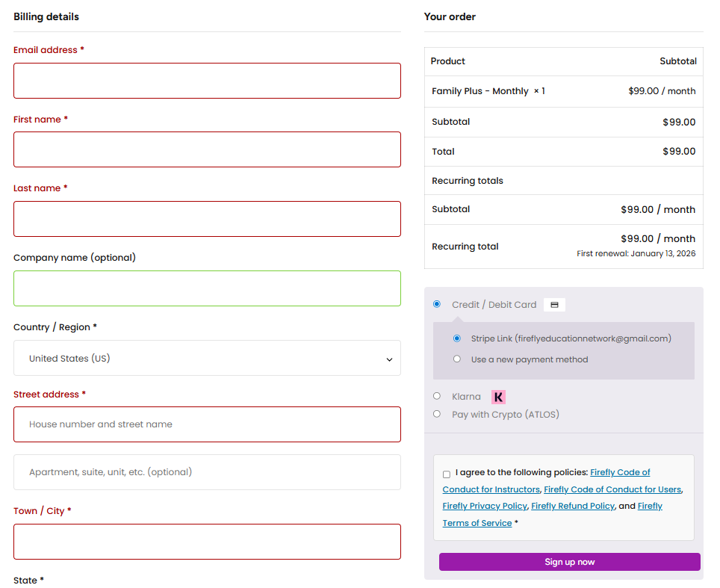Screen dimensions: 720x588
Task: Choose the Stripe Link saved payment method
Action: (457, 338)
